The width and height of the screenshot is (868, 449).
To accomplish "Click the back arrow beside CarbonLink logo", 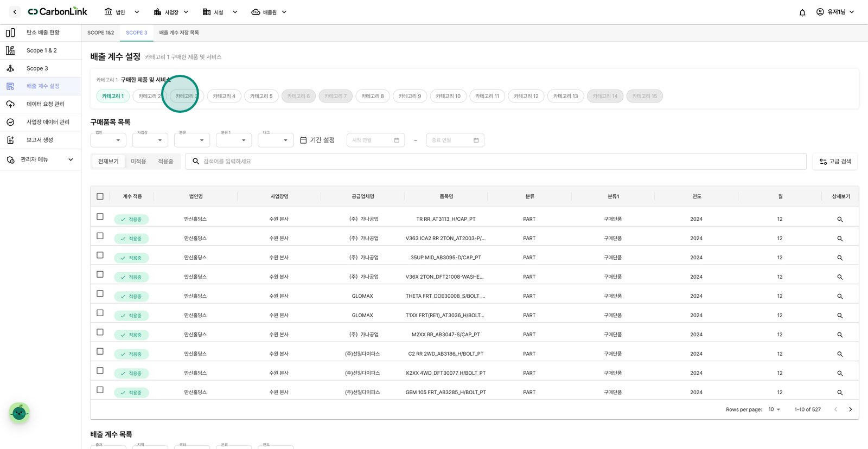I will pyautogui.click(x=15, y=12).
